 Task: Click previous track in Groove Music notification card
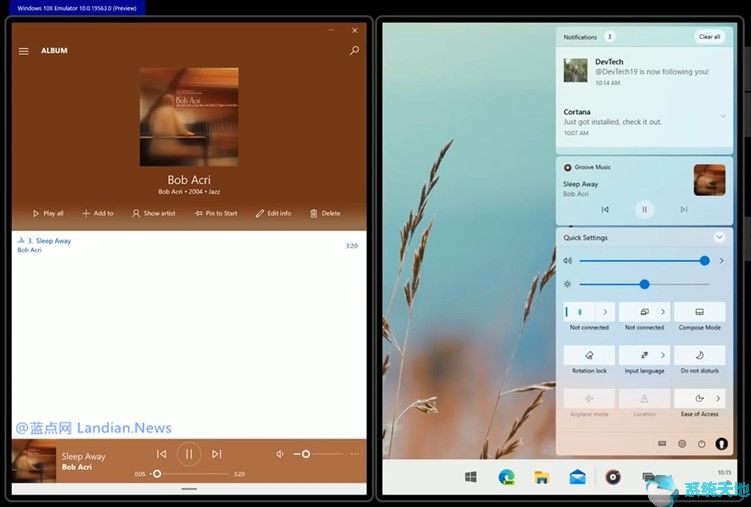[605, 209]
